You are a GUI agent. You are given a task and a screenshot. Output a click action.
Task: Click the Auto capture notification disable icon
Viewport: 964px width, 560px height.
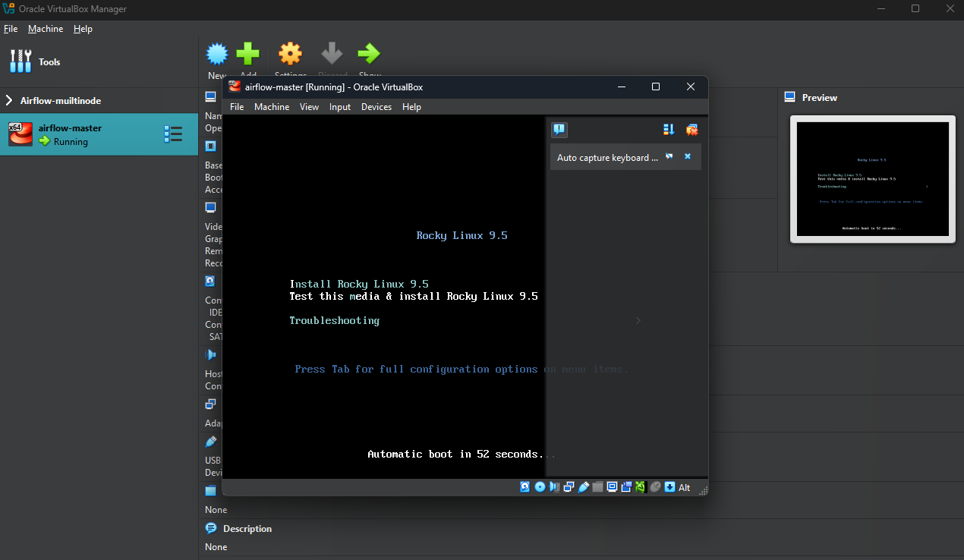tap(669, 156)
